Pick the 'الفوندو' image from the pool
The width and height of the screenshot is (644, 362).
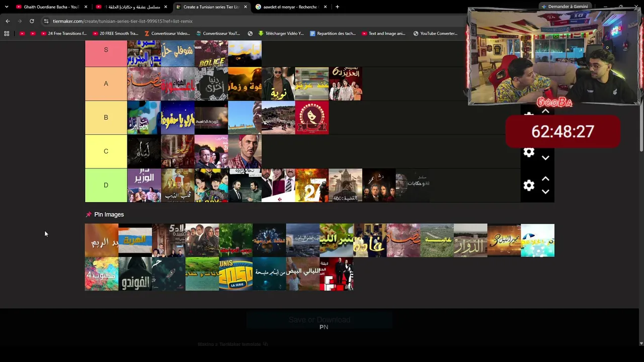[x=135, y=274]
